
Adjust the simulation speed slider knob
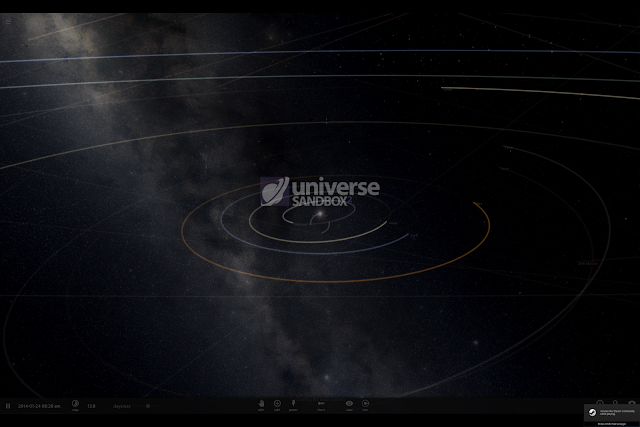pyautogui.click(x=148, y=406)
